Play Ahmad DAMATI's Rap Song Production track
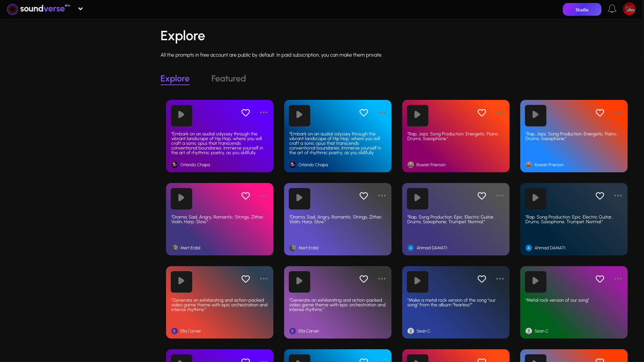The width and height of the screenshot is (644, 362). pos(418,198)
